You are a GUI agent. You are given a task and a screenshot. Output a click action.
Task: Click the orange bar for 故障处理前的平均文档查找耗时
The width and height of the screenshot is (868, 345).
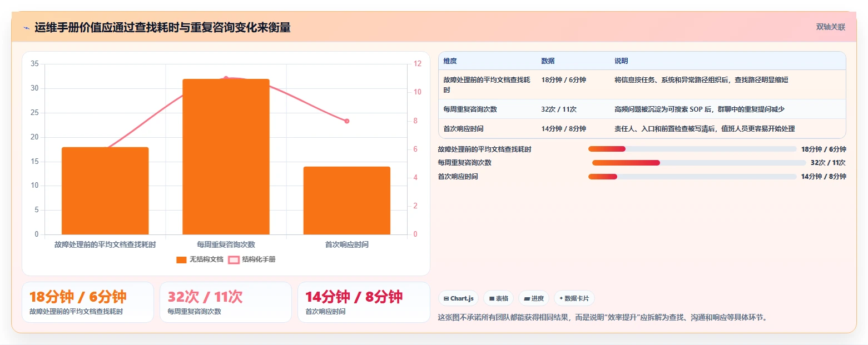pos(105,191)
